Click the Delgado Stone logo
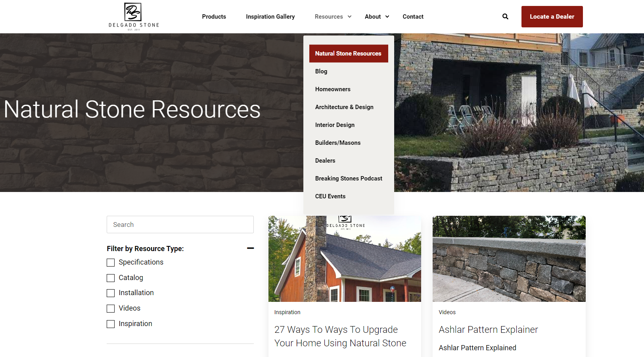The height and width of the screenshot is (357, 644). coord(134,17)
